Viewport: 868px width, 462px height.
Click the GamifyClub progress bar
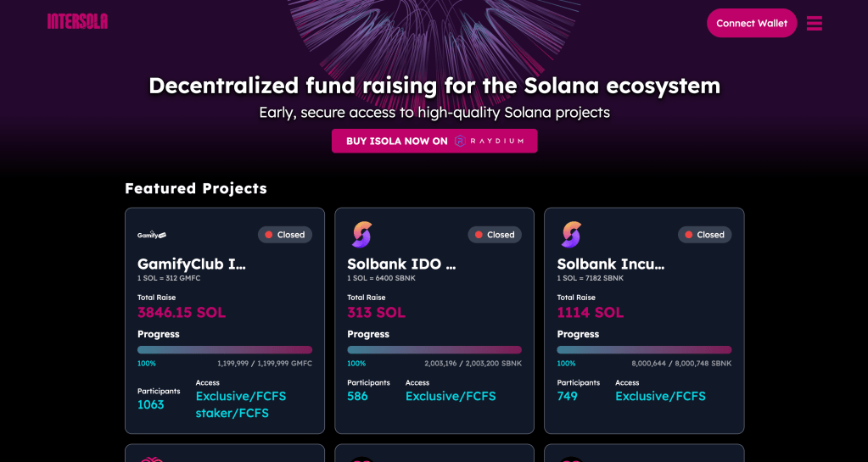point(225,349)
